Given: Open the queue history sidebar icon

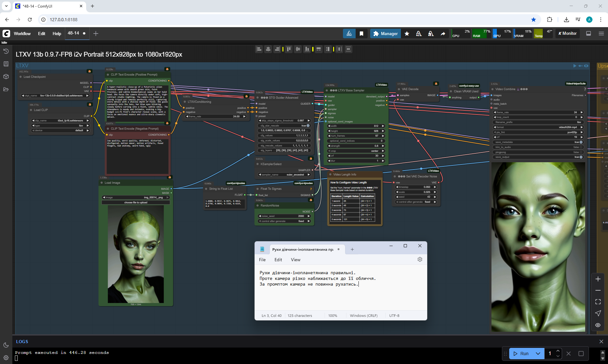Looking at the screenshot, I should [x=6, y=51].
